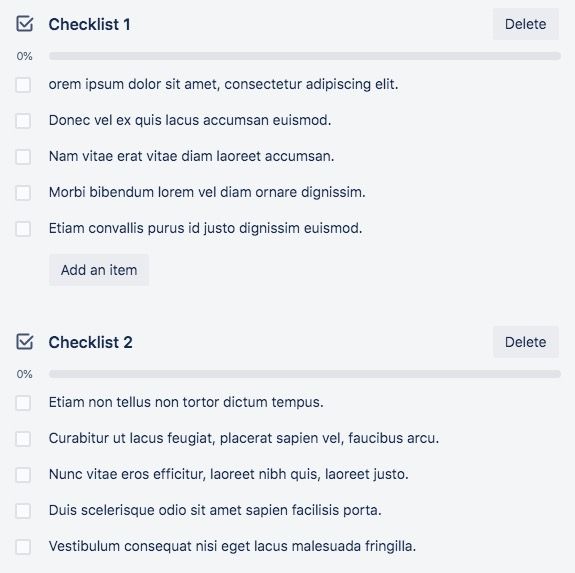The width and height of the screenshot is (575, 573).
Task: Tick 'Donec vel ex quis lacus' checkbox
Action: point(23,121)
